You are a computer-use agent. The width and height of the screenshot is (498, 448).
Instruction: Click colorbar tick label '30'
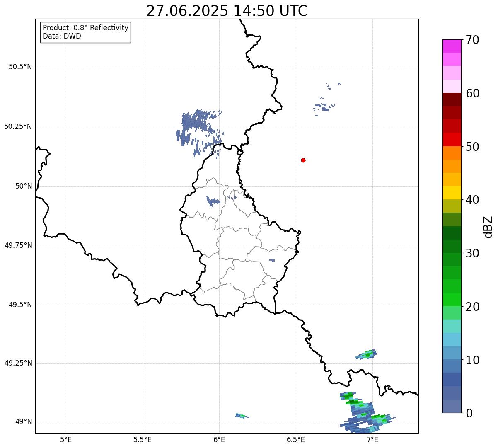[472, 253]
